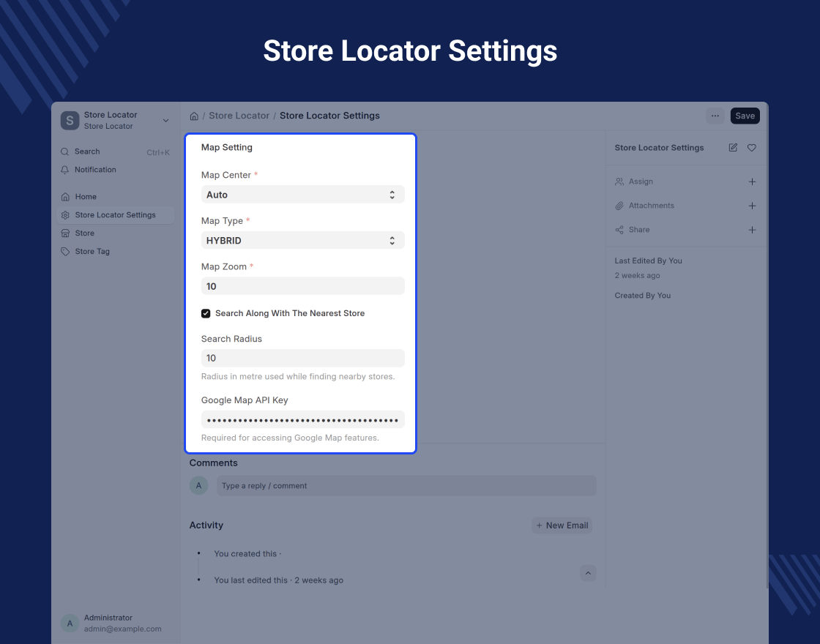Click the plus icon next to Share
Image resolution: width=820 pixels, height=644 pixels.
(752, 230)
